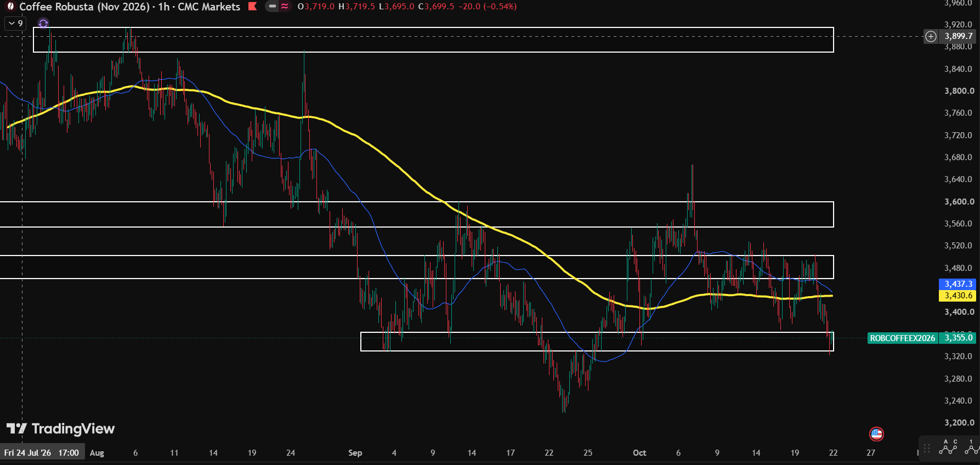This screenshot has width=980, height=465.
Task: Click the Aug label on the time axis
Action: point(97,453)
